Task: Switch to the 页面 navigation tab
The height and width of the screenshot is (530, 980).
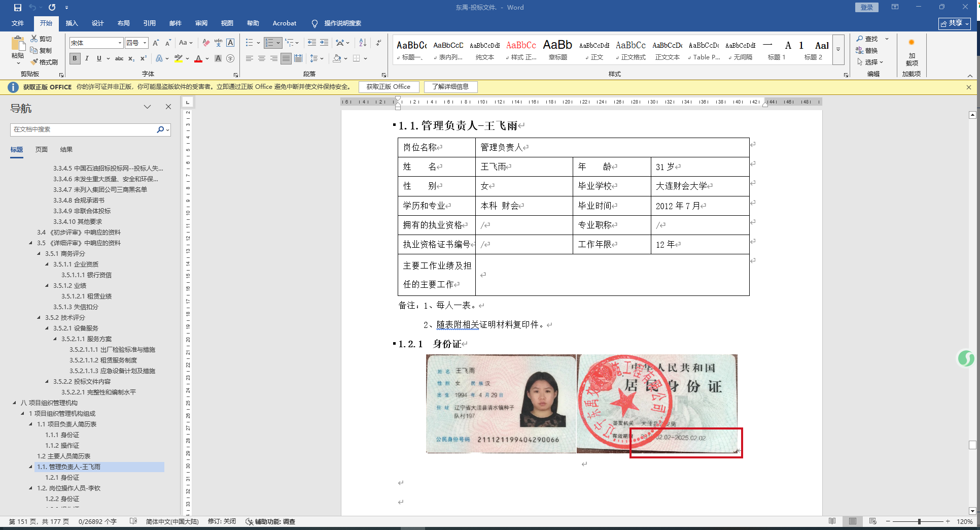Action: click(42, 149)
